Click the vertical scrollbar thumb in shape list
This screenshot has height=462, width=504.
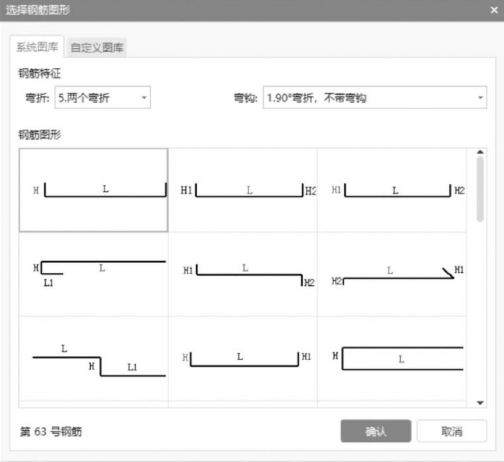tap(480, 189)
